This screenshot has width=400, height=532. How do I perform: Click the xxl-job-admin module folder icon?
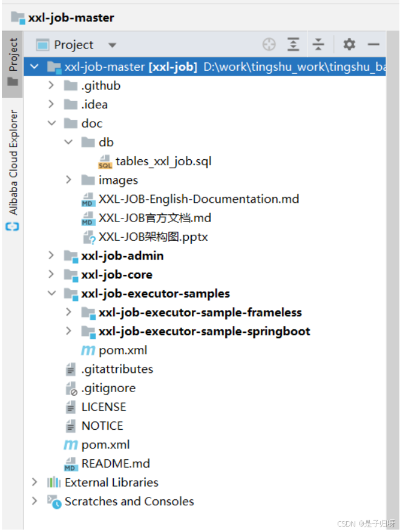[71, 256]
